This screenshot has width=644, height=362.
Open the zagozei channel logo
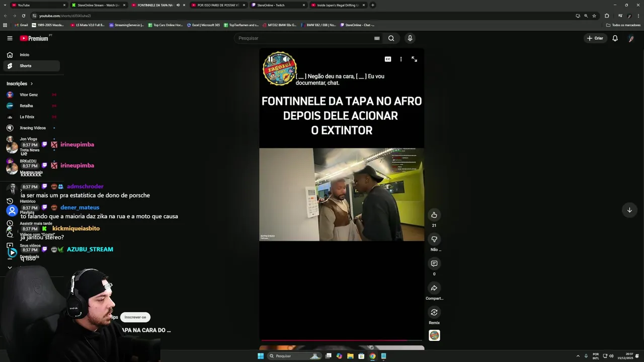[x=280, y=68]
